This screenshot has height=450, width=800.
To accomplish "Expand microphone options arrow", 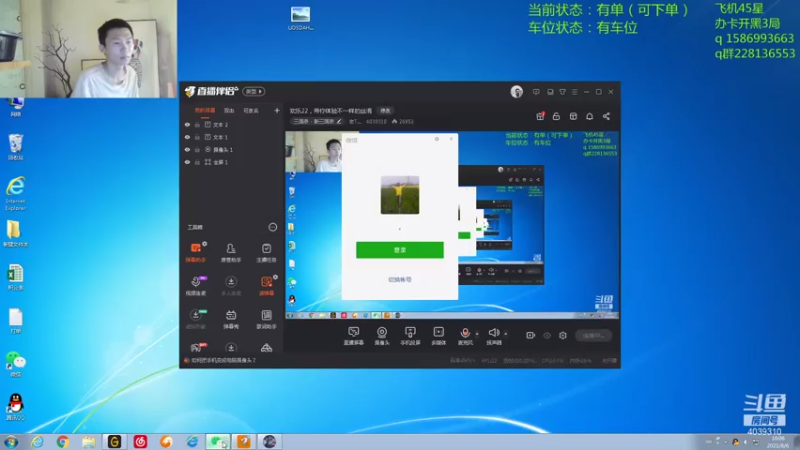I will [477, 334].
